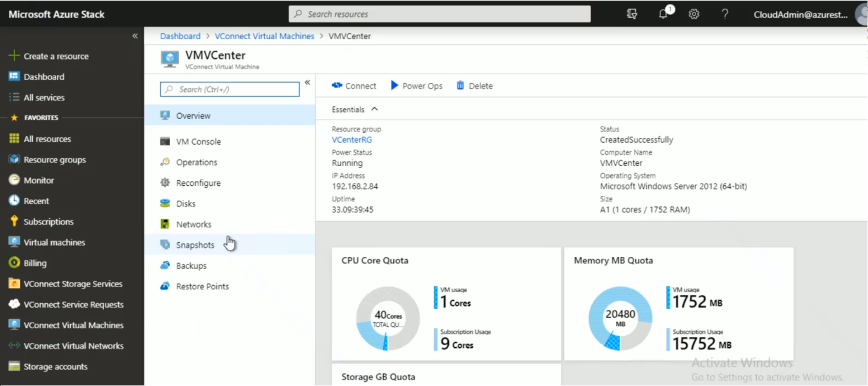The width and height of the screenshot is (868, 386).
Task: Click the Storage accounts icon
Action: 14,366
